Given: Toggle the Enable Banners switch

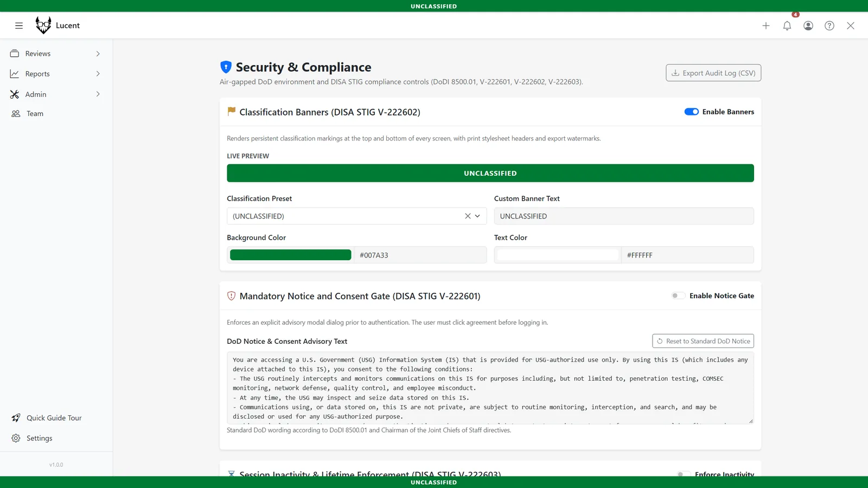Looking at the screenshot, I should click(x=692, y=112).
